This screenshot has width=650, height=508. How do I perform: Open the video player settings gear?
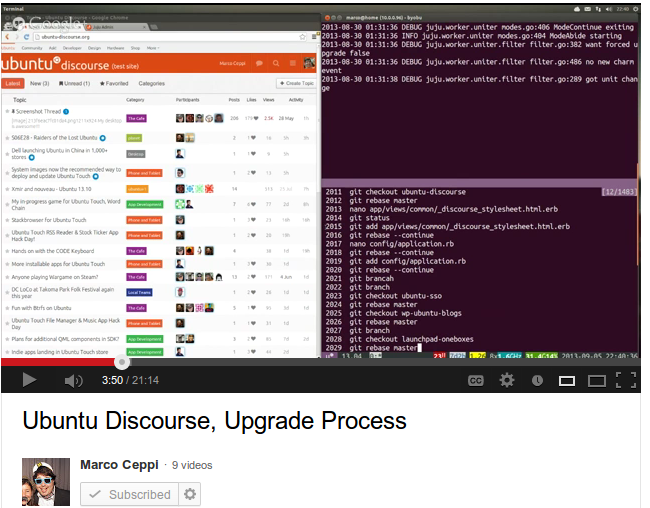tap(507, 380)
